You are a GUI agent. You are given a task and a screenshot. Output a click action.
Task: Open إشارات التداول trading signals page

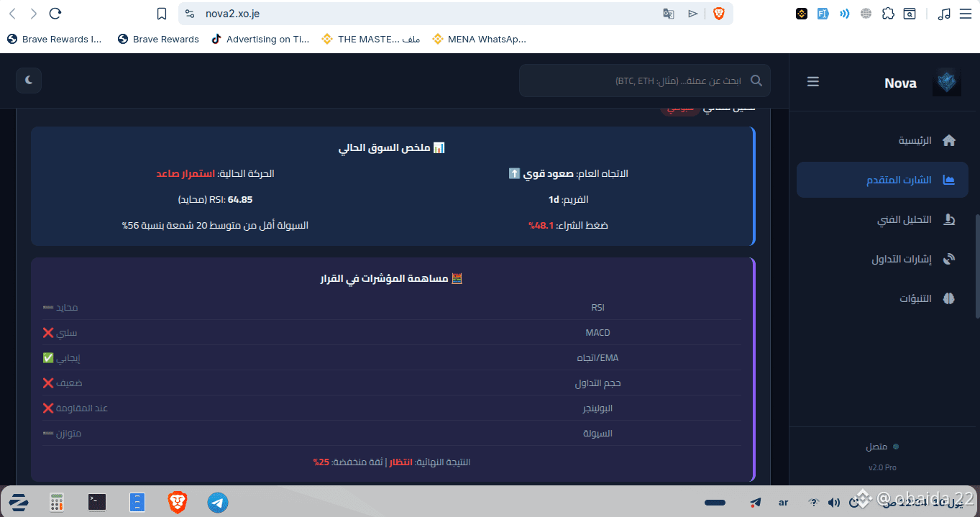click(x=882, y=259)
